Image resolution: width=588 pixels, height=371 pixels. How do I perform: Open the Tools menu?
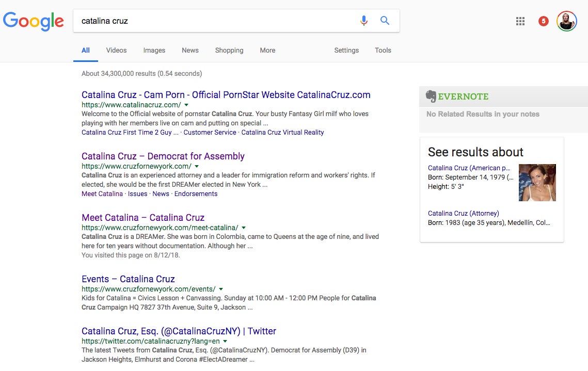coord(383,50)
